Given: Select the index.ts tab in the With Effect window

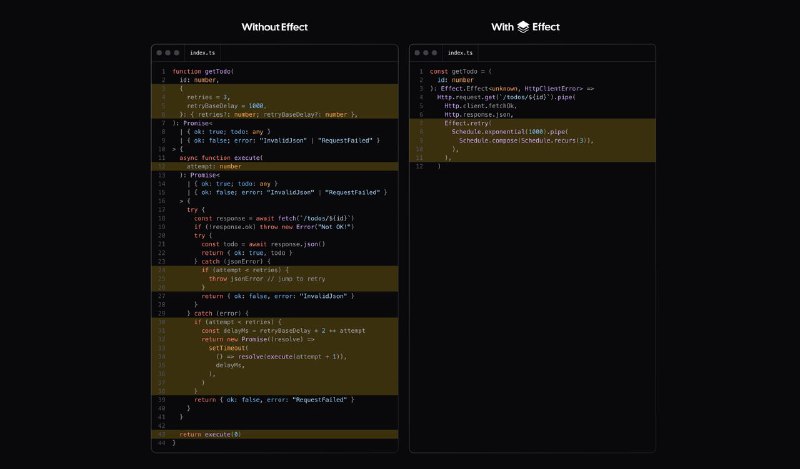Looking at the screenshot, I should pos(460,53).
